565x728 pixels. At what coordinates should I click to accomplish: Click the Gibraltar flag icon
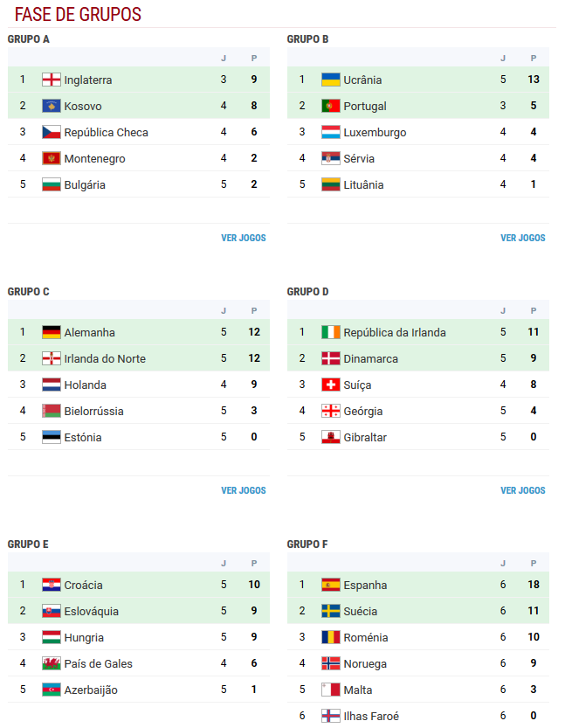pyautogui.click(x=331, y=437)
